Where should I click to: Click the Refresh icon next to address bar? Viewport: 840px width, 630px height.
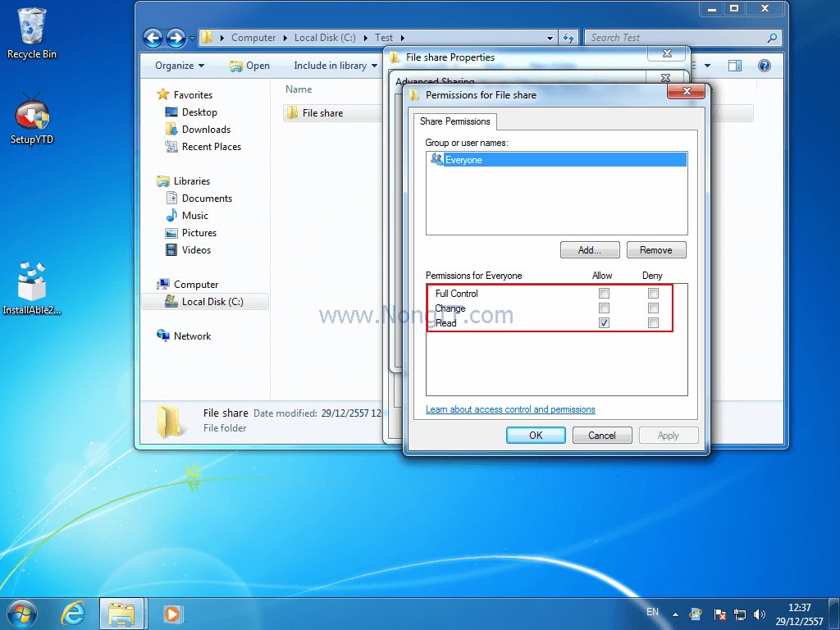point(568,37)
